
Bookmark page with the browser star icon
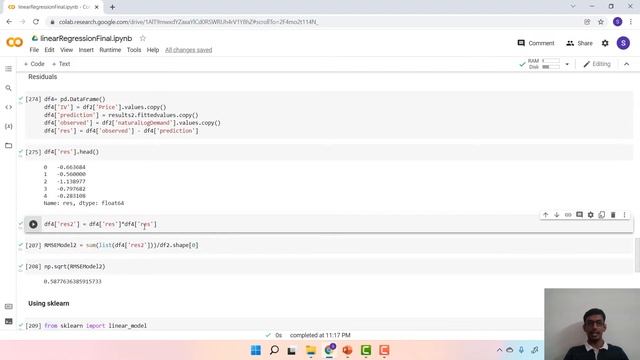tap(601, 22)
